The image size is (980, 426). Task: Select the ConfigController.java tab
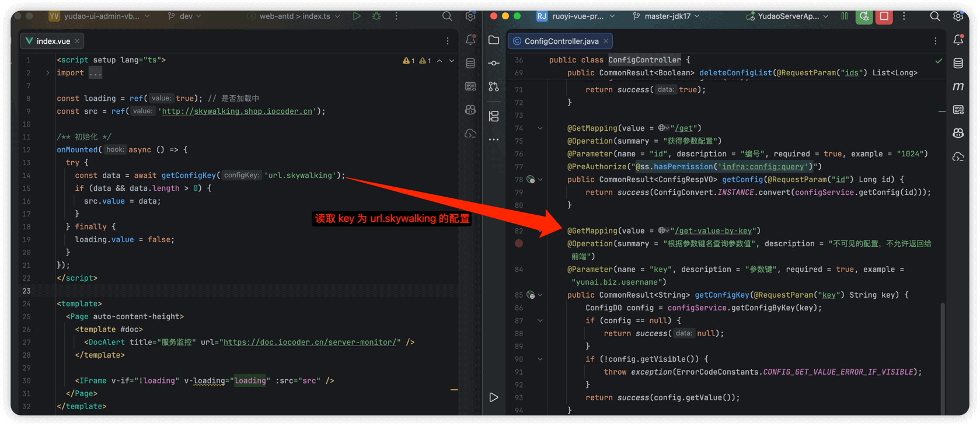click(x=560, y=41)
